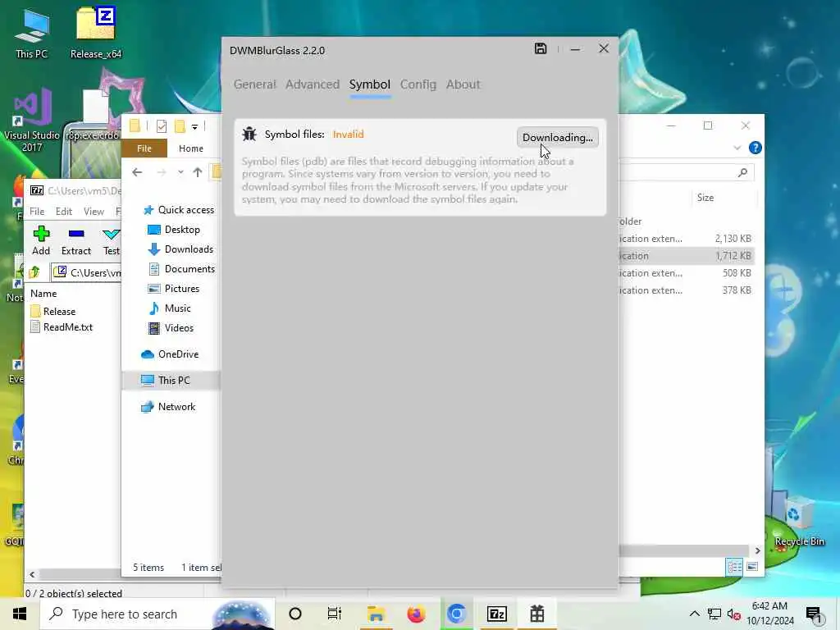Open Release_x64 archive on desktop
Screen dimensions: 840x630
pos(96,33)
